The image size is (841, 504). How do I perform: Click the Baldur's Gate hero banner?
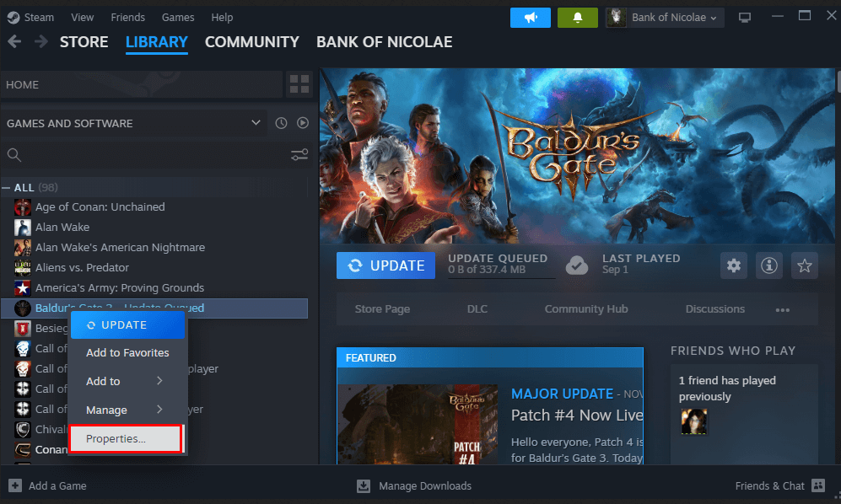(577, 155)
